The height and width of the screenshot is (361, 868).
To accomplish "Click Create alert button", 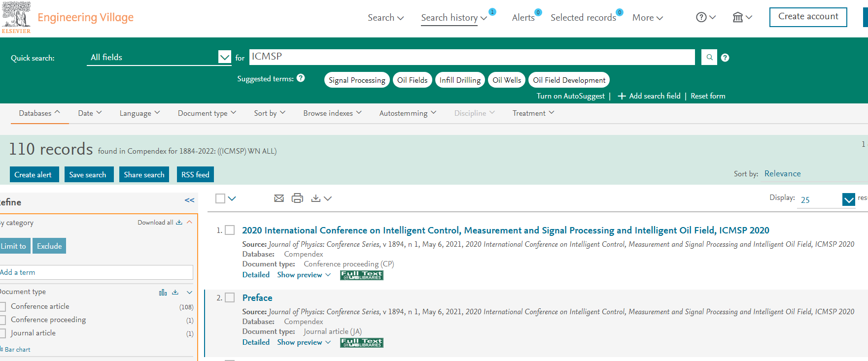I will coord(34,174).
